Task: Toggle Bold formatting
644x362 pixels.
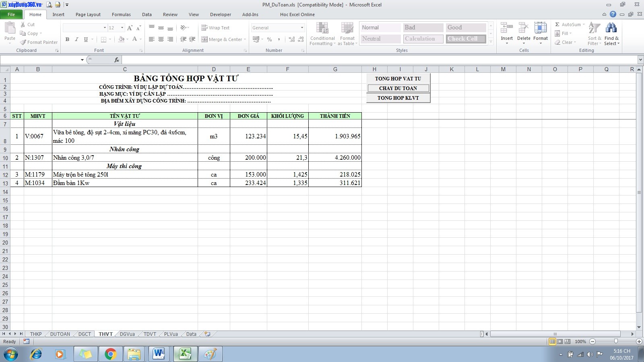Action: (67, 39)
